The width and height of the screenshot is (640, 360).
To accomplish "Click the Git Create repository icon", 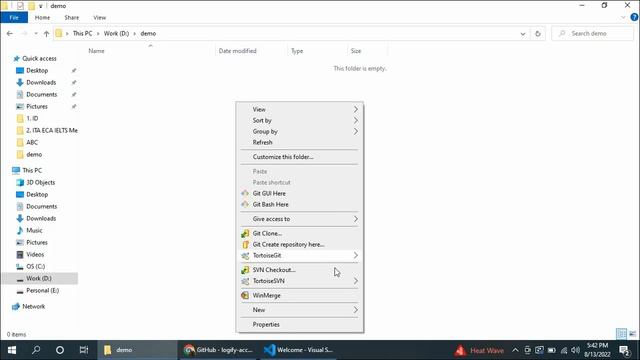I will pyautogui.click(x=245, y=244).
